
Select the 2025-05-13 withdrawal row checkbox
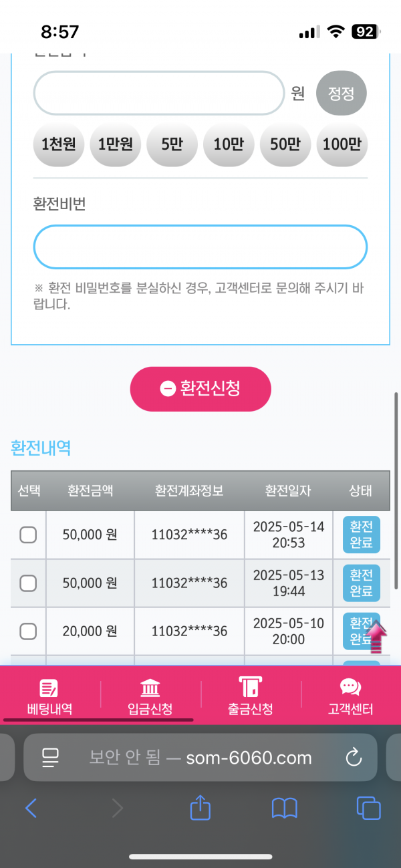[x=28, y=583]
